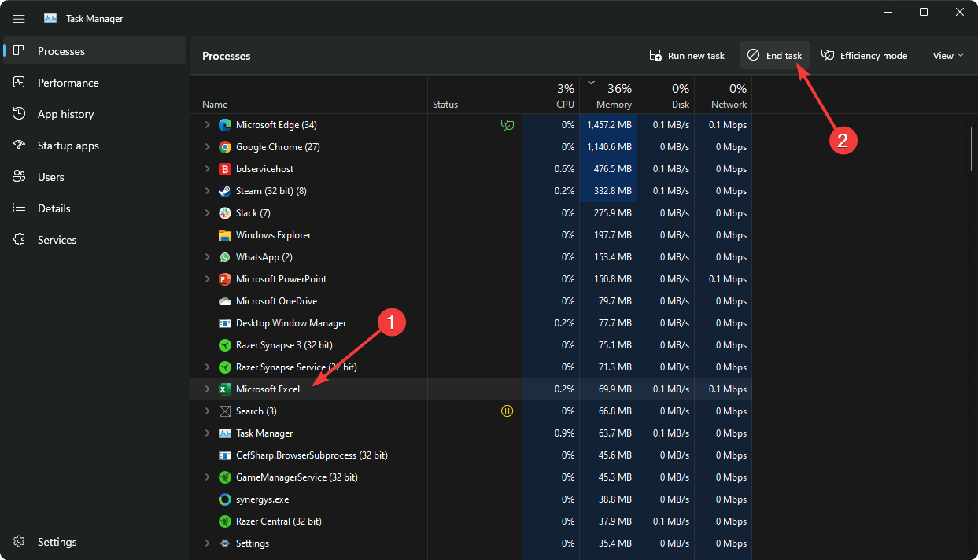This screenshot has width=978, height=560.
Task: Switch to the Performance page
Action: point(94,83)
